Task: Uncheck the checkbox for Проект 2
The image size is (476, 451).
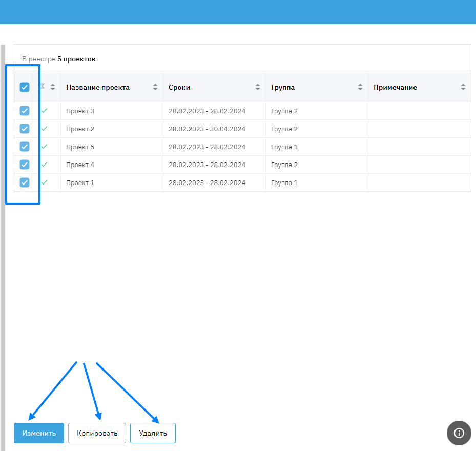Action: (25, 129)
